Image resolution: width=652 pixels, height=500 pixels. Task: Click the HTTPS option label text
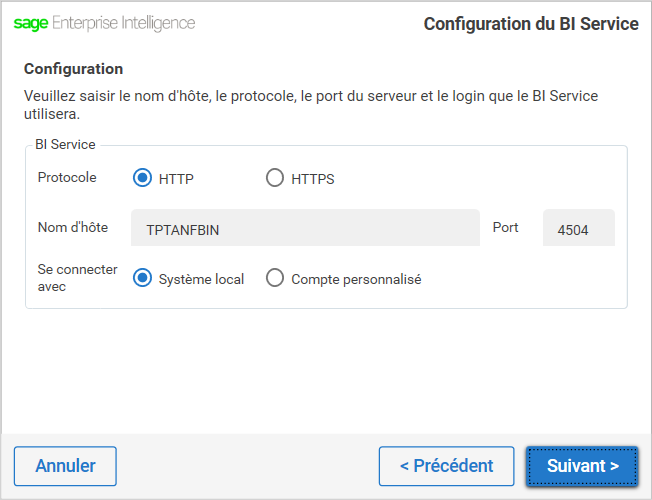[x=313, y=179]
